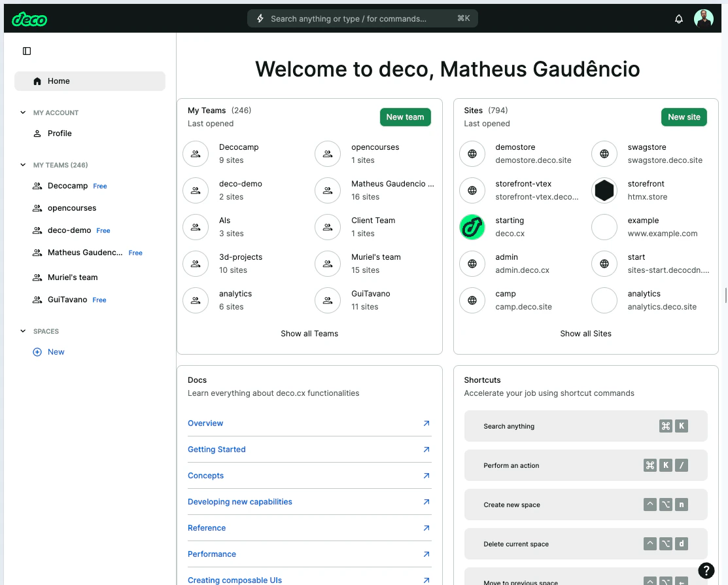Screen dimensions: 728x585
Task: Click the search anything input field
Action: tap(362, 18)
